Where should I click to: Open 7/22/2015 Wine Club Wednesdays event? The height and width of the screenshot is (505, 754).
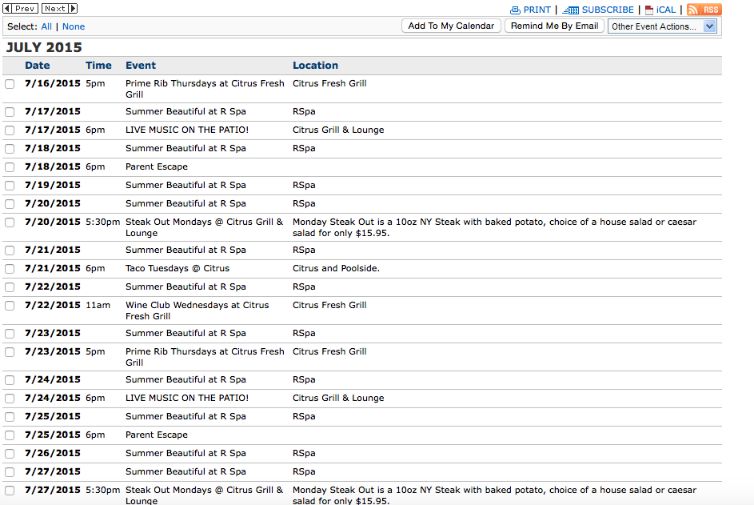[197, 311]
